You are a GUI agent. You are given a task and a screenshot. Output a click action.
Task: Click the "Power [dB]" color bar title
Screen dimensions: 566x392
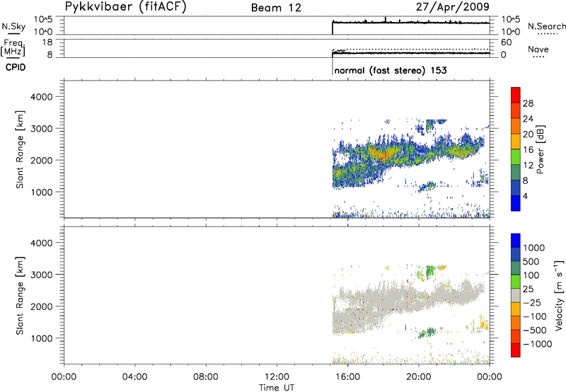540,149
